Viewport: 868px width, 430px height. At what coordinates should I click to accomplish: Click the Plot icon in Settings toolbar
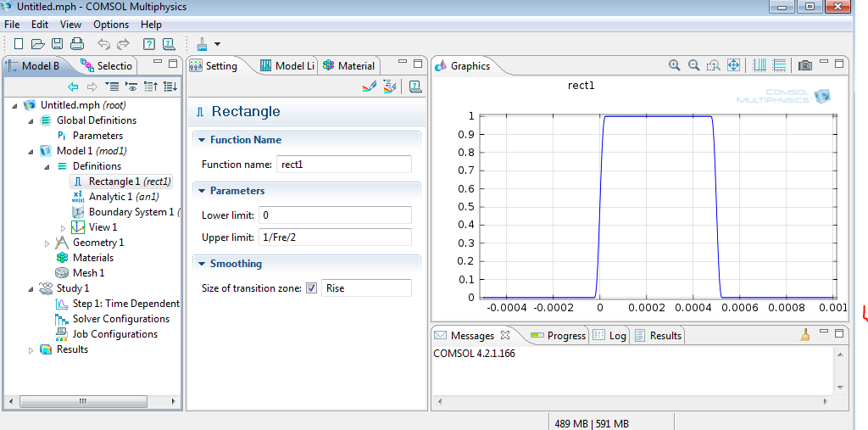click(x=368, y=86)
